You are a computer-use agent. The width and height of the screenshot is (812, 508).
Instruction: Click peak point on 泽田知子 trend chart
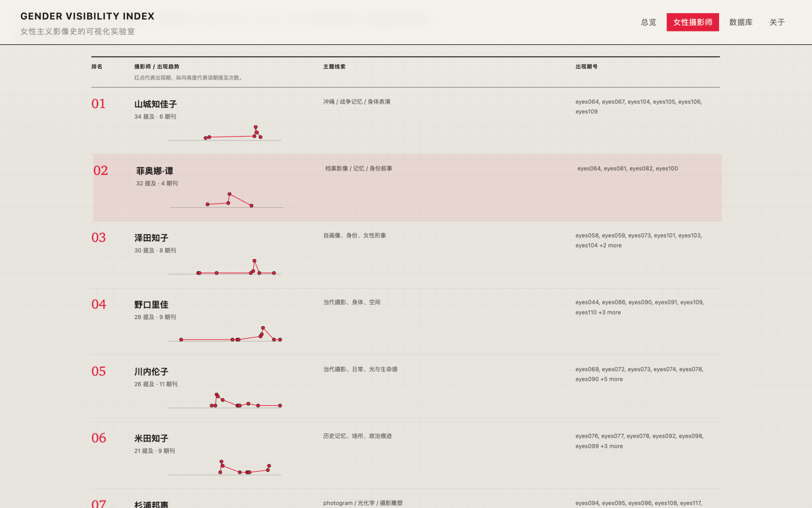point(255,261)
